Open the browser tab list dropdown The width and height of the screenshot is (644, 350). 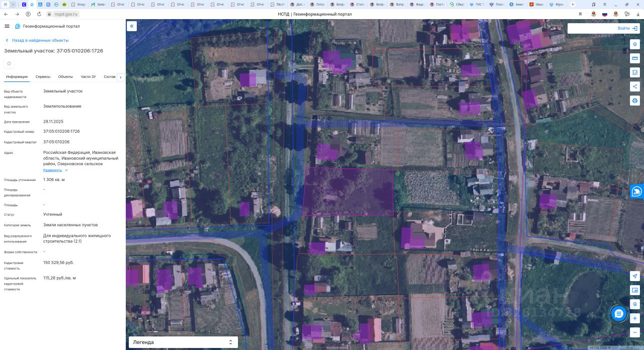tap(14, 5)
